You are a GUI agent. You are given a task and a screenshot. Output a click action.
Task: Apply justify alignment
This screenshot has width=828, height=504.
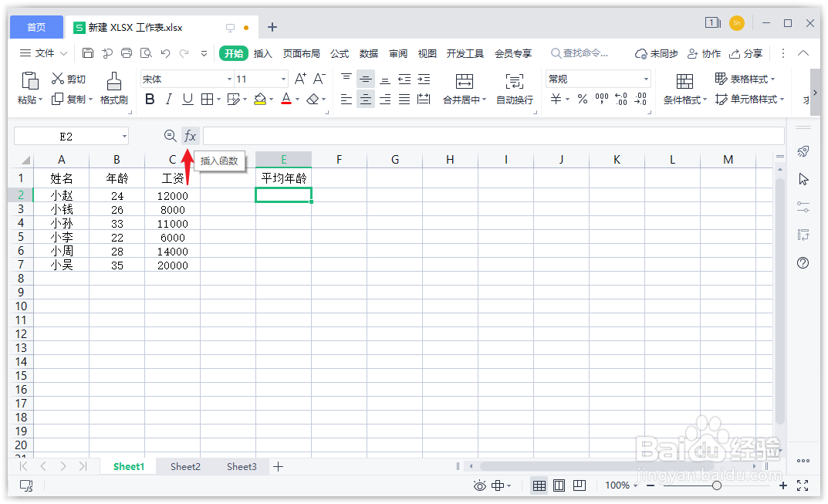[x=404, y=99]
